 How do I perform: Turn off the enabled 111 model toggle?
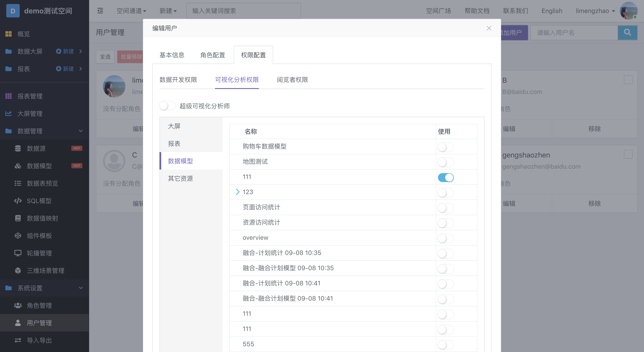coord(446,178)
